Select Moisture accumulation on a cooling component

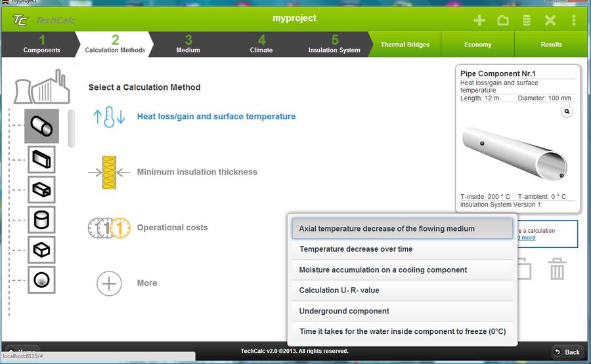402,270
